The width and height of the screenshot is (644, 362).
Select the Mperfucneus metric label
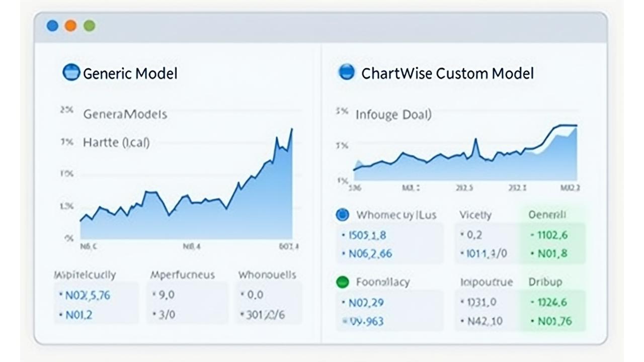182,275
